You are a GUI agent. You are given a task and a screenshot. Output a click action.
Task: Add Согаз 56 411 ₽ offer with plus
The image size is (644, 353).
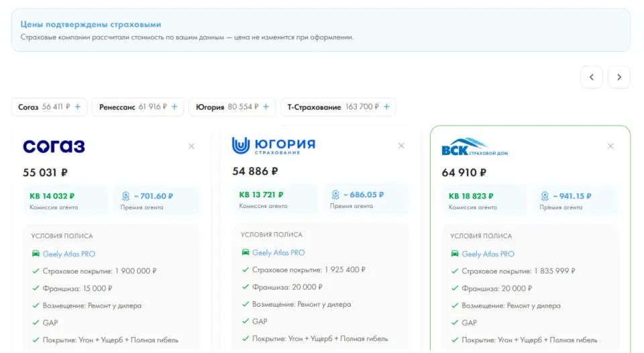click(x=78, y=107)
